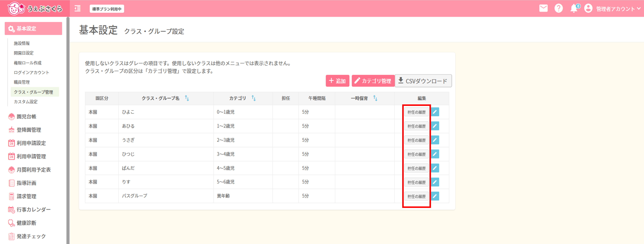Collapse the 基本設定 sidebar section

[33, 28]
